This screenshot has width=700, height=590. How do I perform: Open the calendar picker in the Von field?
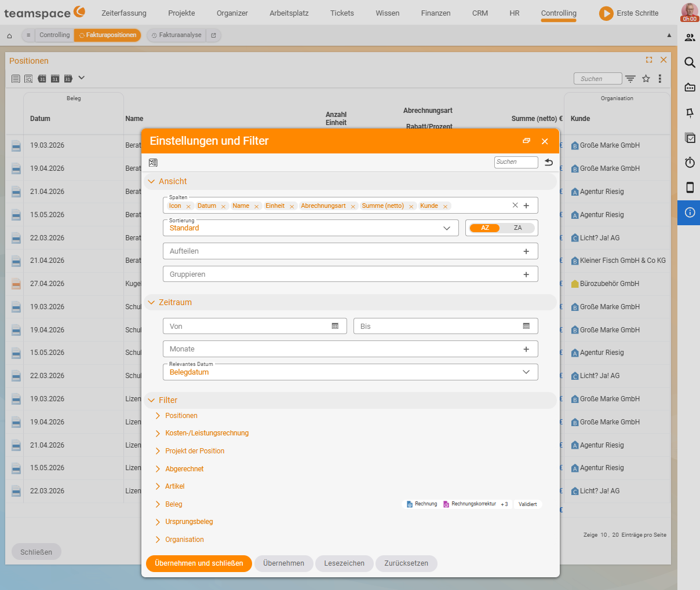(335, 326)
